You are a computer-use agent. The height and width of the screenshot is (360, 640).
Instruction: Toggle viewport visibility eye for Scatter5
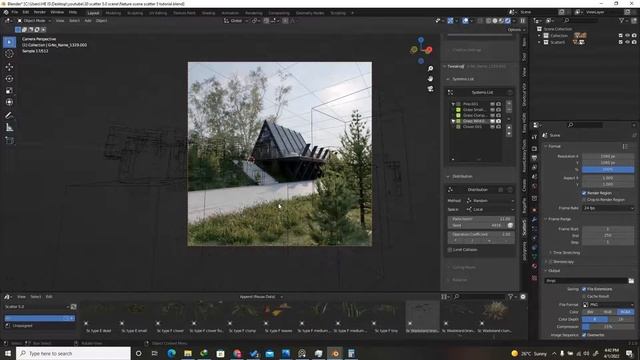pos(627,42)
